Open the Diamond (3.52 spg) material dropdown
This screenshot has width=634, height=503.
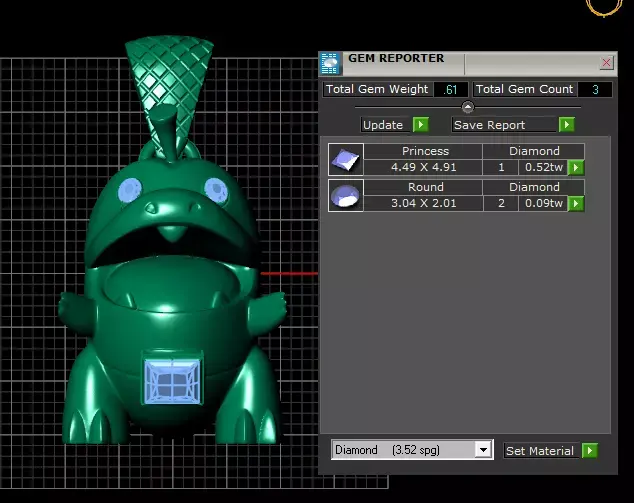coord(483,450)
